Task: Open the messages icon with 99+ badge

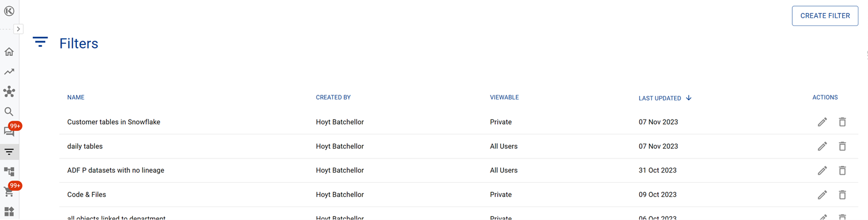Action: [9, 131]
